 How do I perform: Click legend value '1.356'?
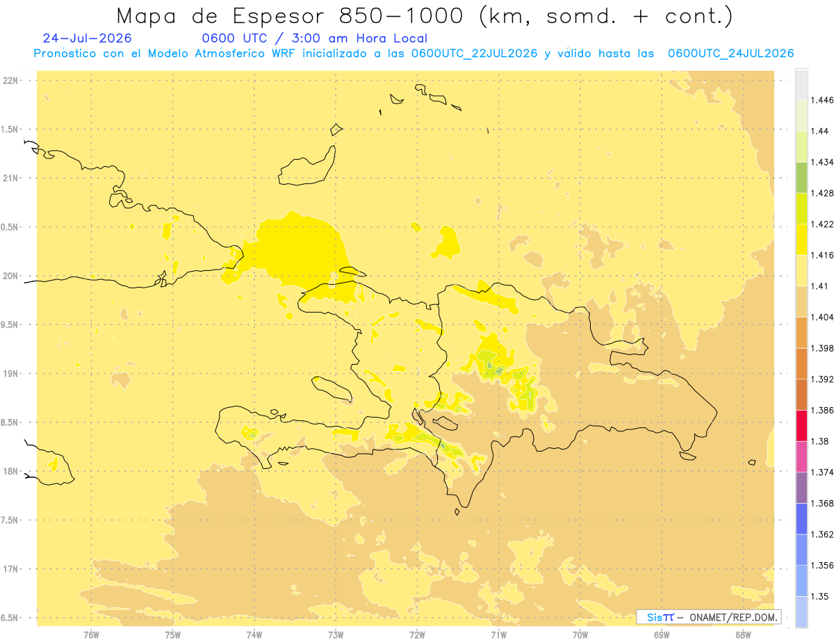pos(823,565)
